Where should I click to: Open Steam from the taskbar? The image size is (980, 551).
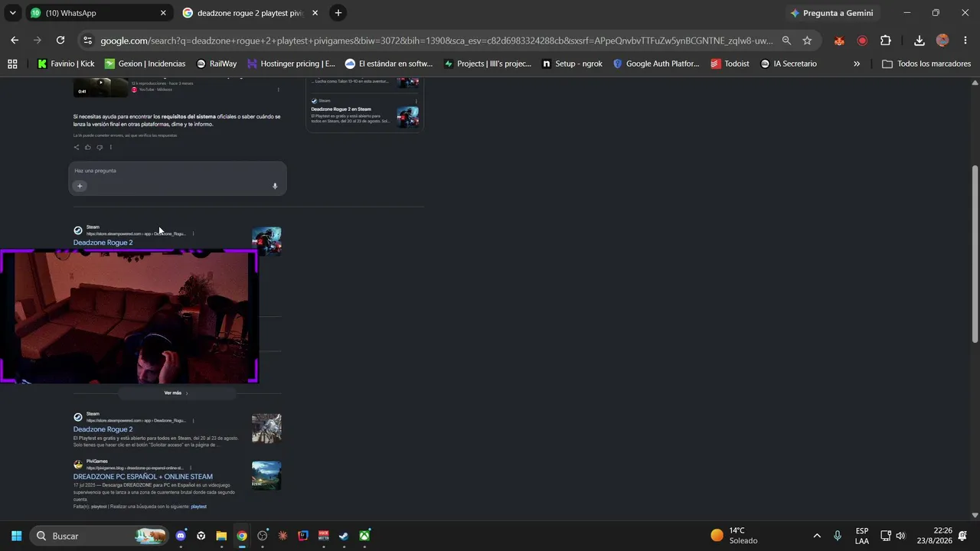point(344,536)
